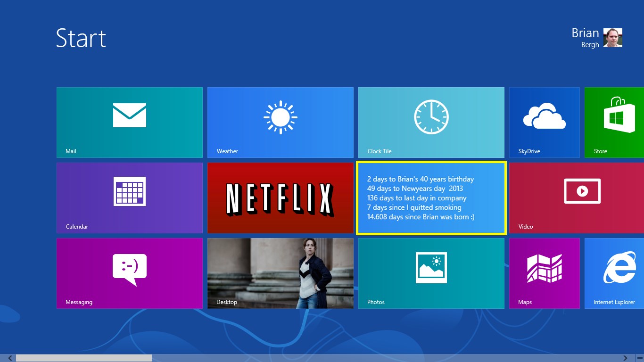Click "136 days to last day in company"

(417, 198)
